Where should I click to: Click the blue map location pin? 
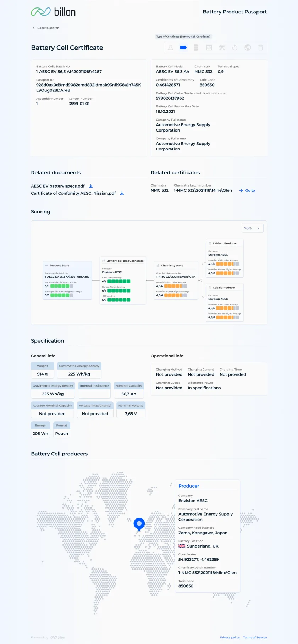coord(139,524)
